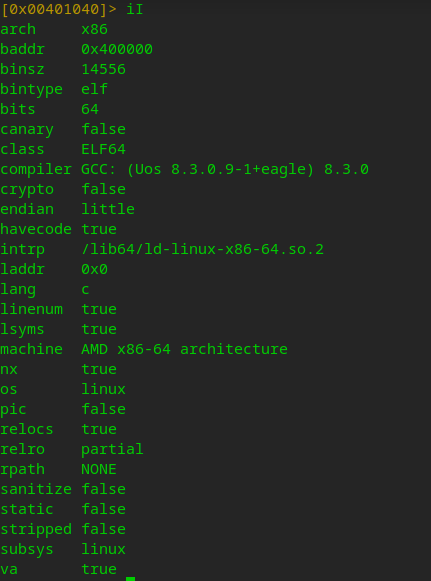Click the rpath value NONE
Image resolution: width=431 pixels, height=581 pixels.
99,469
